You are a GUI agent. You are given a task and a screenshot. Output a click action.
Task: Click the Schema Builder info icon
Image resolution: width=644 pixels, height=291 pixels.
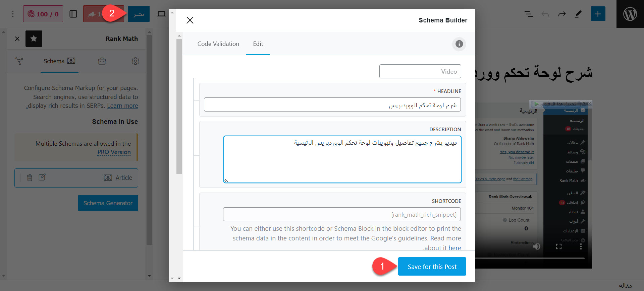[x=459, y=44]
